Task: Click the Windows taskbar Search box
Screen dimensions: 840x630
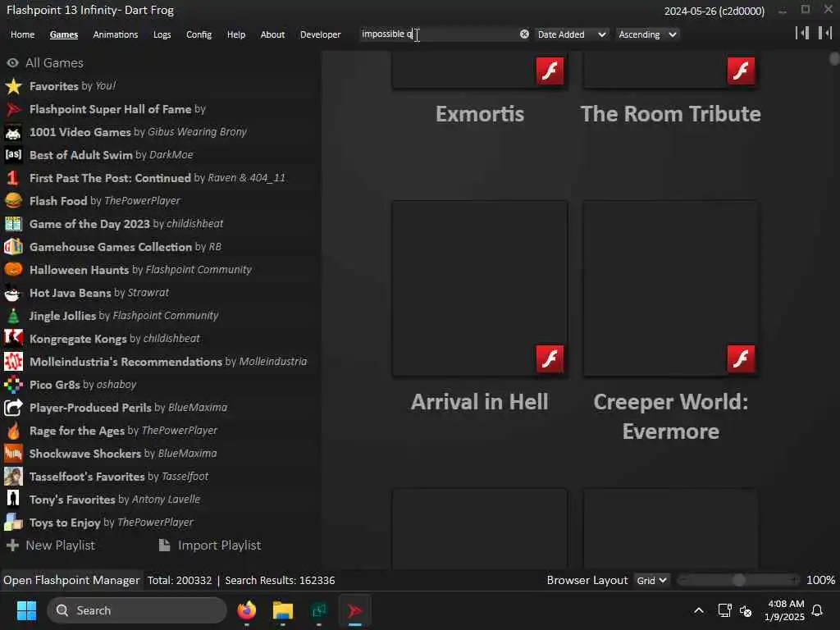Action: 137,610
